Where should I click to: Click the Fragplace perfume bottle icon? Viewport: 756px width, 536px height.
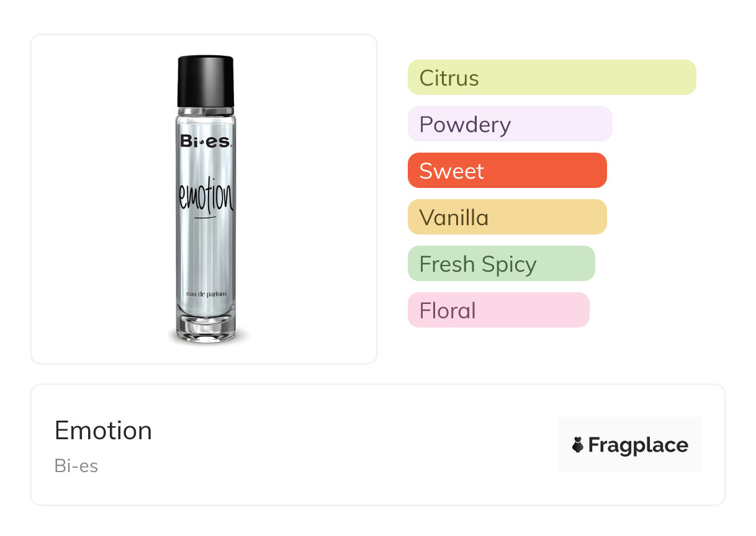pyautogui.click(x=578, y=445)
